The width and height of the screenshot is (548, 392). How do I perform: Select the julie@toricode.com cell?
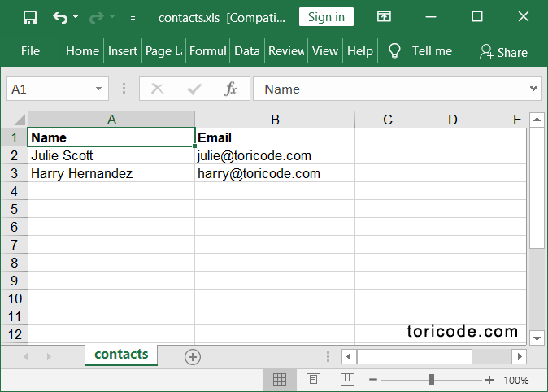point(275,155)
